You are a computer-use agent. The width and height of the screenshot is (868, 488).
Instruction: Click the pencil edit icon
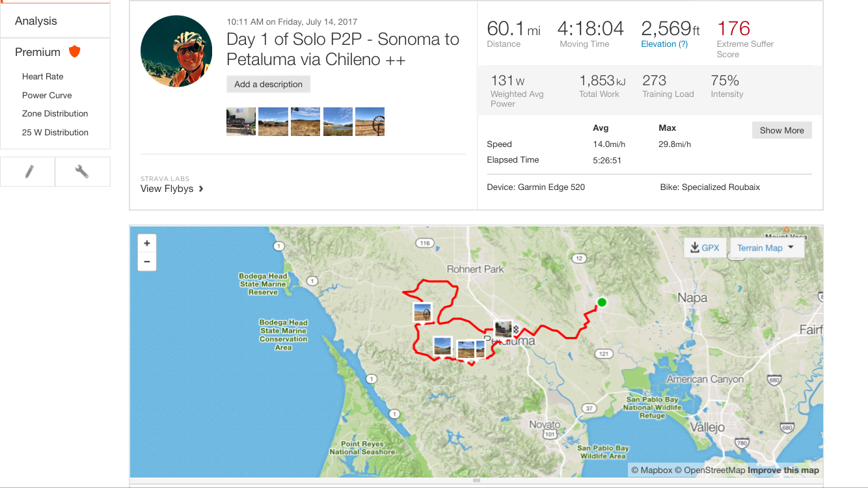point(28,172)
